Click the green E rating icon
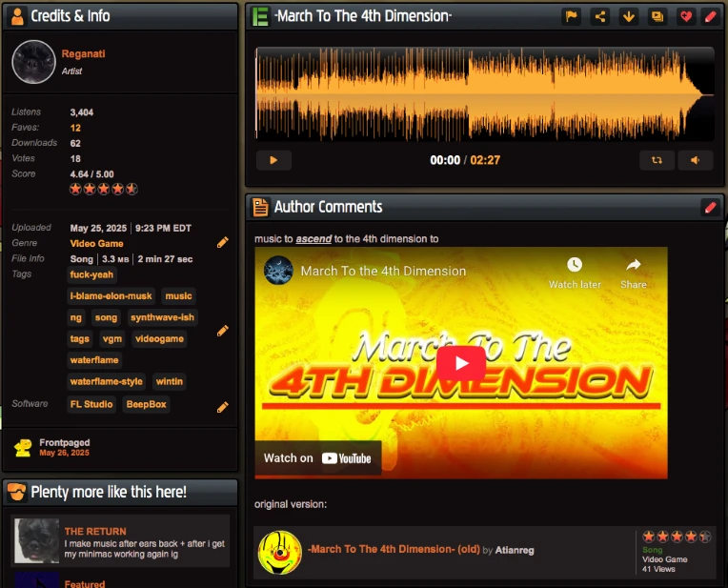 coord(260,17)
